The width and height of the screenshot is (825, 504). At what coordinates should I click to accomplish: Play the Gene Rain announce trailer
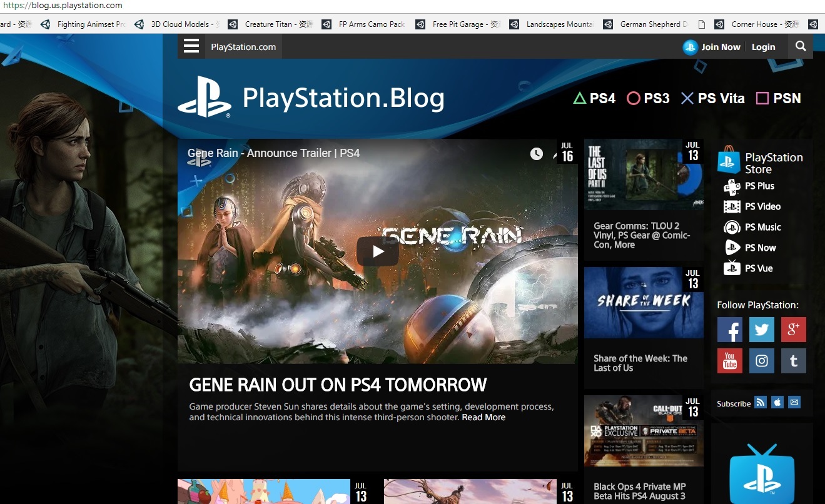[377, 251]
